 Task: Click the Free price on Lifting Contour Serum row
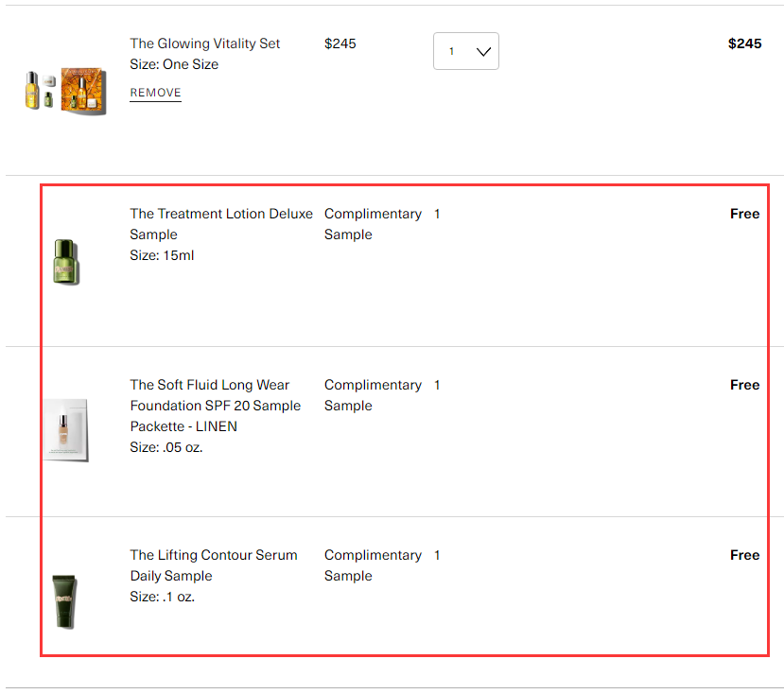[x=744, y=555]
